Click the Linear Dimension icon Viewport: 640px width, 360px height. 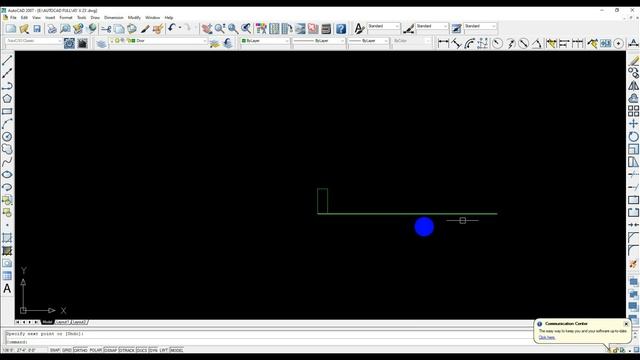(x=443, y=43)
